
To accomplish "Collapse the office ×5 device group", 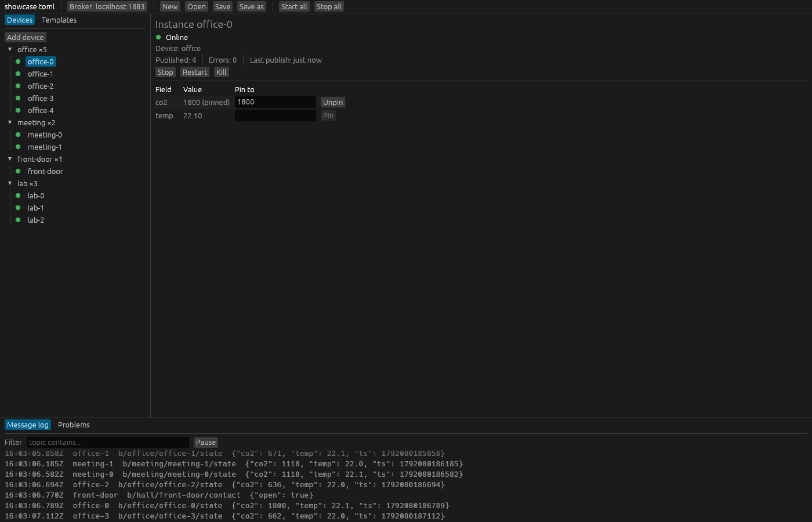I will pos(10,49).
